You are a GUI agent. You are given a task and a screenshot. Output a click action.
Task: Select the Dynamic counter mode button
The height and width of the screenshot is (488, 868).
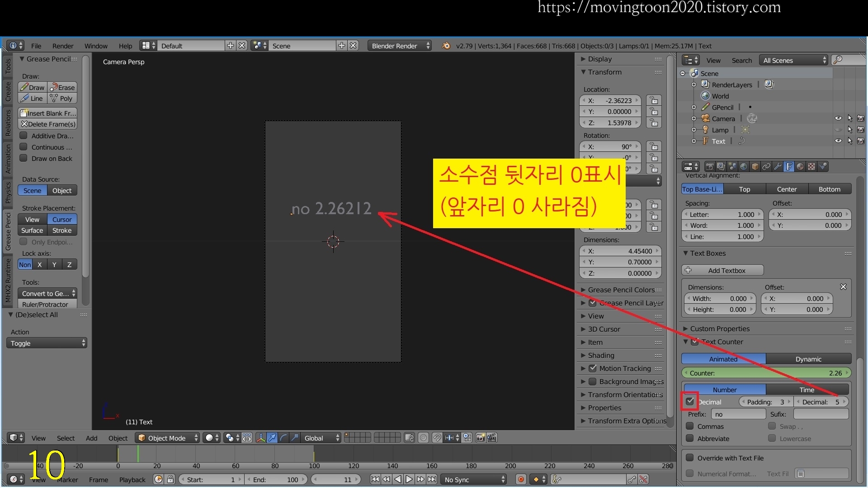click(x=808, y=359)
